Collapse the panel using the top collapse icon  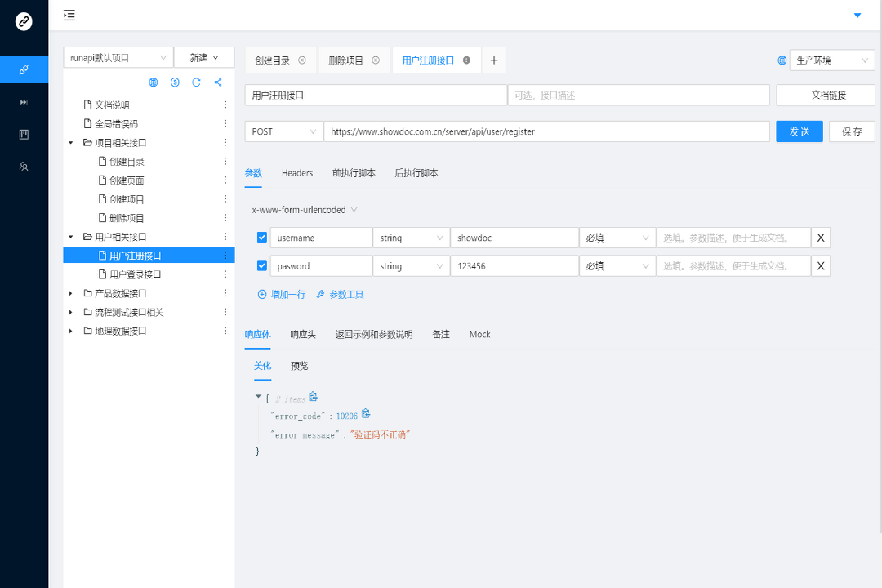click(x=69, y=15)
